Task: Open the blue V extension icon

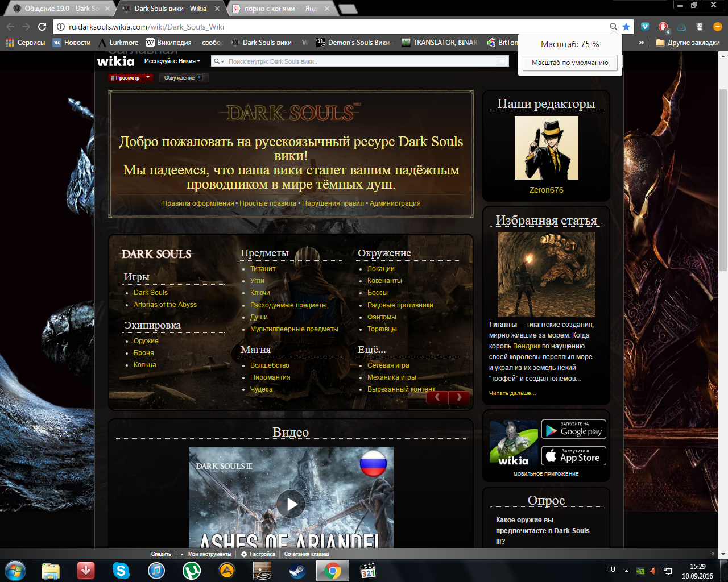Action: tap(645, 27)
